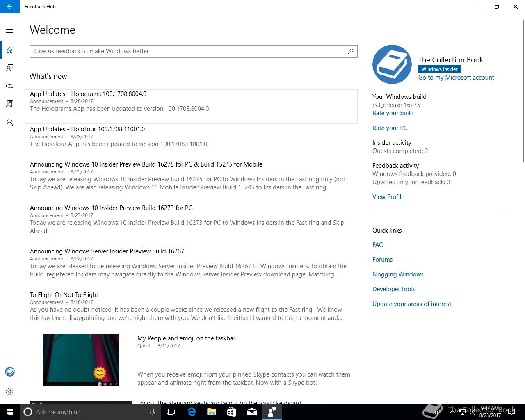
Task: Open Go to my Microsoft account link
Action: [x=456, y=78]
